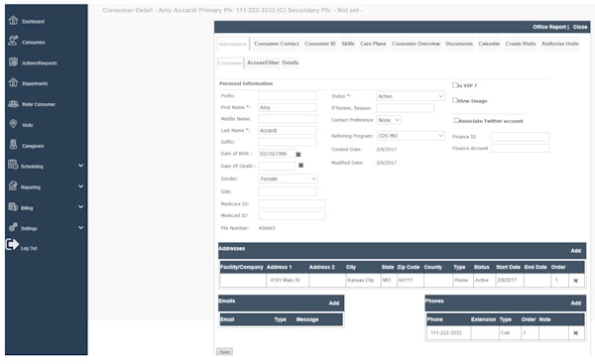Screen dimensions: 595x364
Task: Select the Access/Other Details sub-tab
Action: [273, 62]
